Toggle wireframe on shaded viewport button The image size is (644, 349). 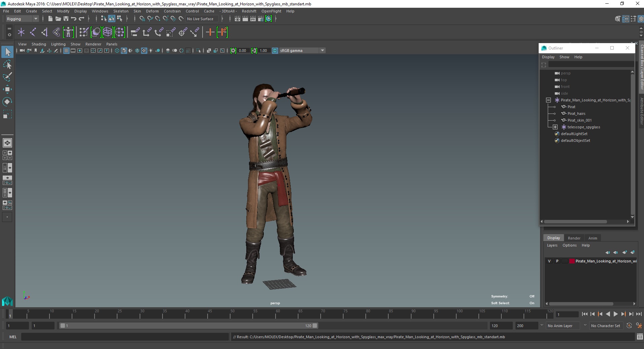tap(137, 51)
